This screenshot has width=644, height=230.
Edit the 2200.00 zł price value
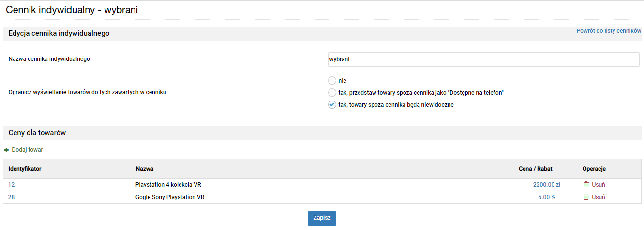click(x=547, y=184)
